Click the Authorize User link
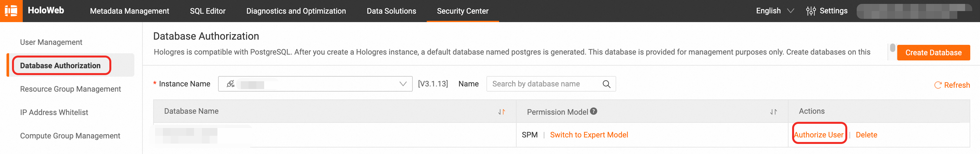Screen dimensions: 980x154 click(x=818, y=135)
